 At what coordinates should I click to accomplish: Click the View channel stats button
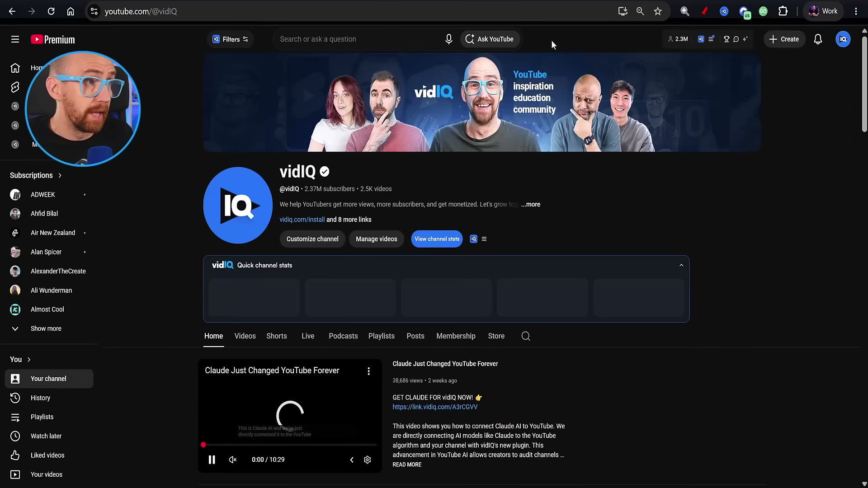437,239
